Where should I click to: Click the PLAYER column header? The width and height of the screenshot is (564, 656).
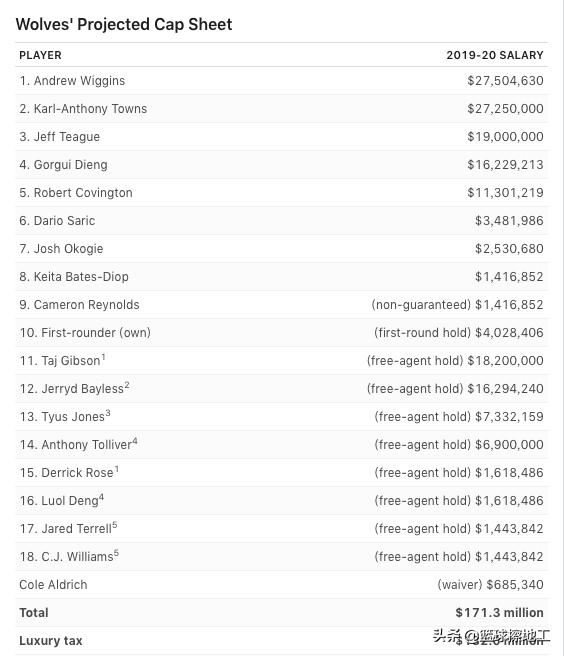(x=41, y=55)
